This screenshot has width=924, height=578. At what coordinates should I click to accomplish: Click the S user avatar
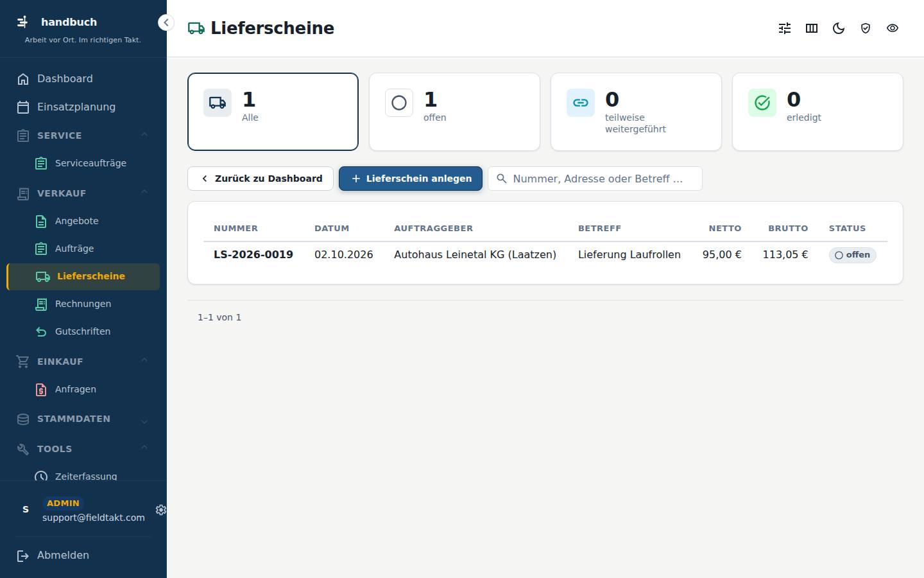[x=26, y=509]
